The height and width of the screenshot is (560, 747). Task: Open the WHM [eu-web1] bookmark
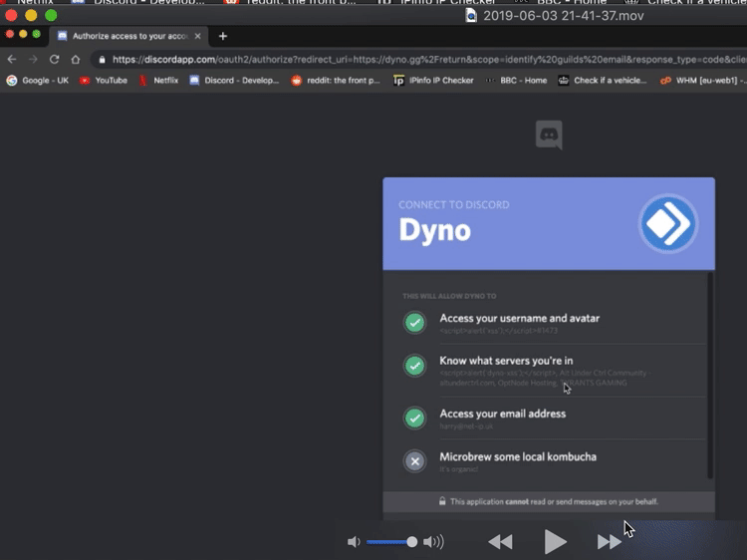(x=703, y=81)
